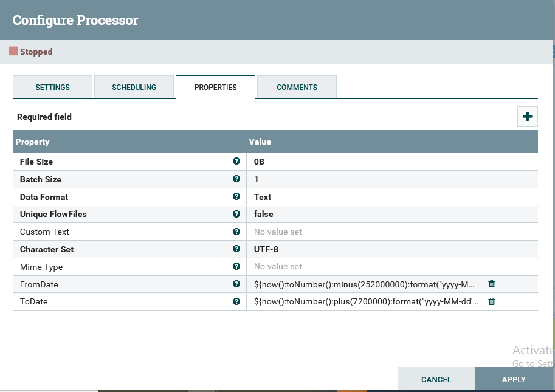555x392 pixels.
Task: Click the Configure Processor dialog title
Action: click(75, 21)
